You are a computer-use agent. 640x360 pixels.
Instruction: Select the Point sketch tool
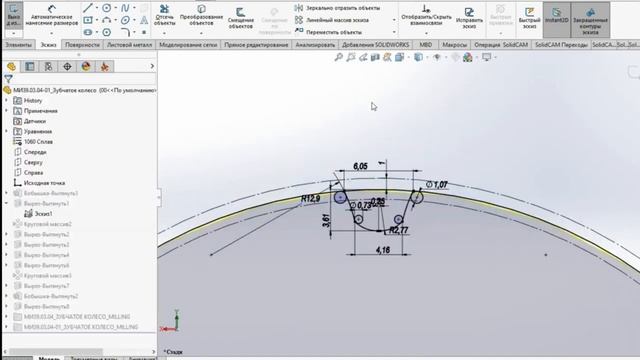point(144,32)
